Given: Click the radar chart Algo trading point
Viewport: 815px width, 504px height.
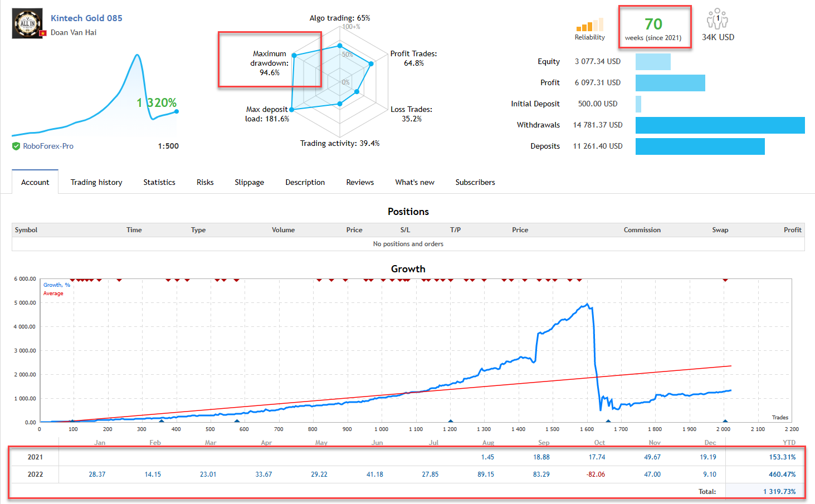Looking at the screenshot, I should coord(340,46).
